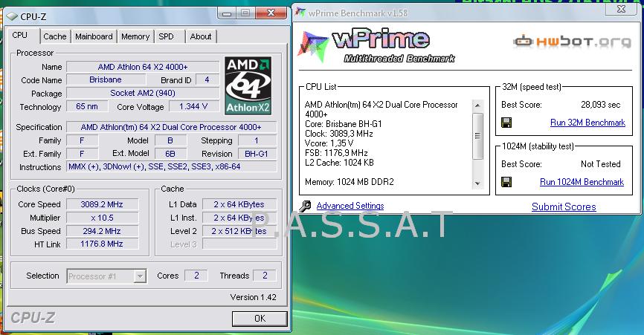Click the Name field AMD Athlon 64 X2 4000+
The image size is (644, 335).
143,67
